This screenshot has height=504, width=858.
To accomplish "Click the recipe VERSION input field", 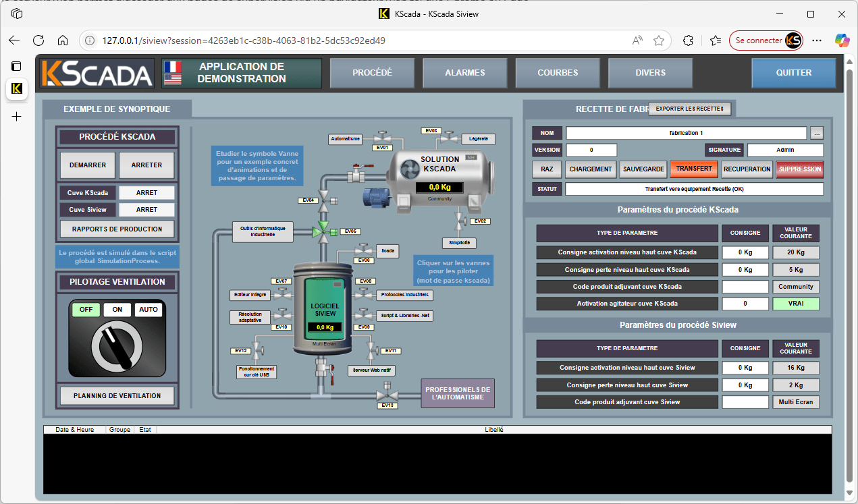I will point(591,150).
